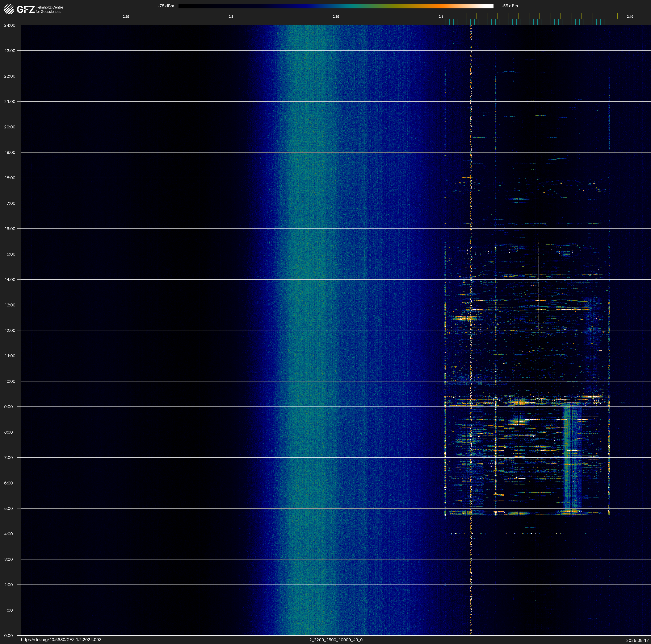The height and width of the screenshot is (644, 651).
Task: Click the 2_2200_2500_10000_40_0 file name text
Action: pos(336,640)
